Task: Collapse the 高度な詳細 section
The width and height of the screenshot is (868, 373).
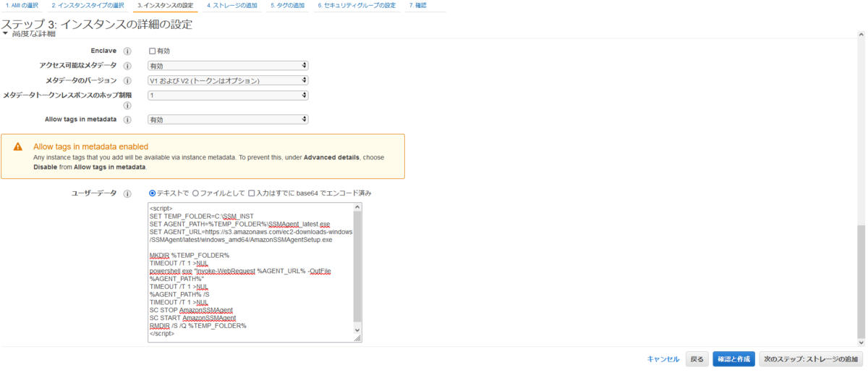Action: point(6,33)
